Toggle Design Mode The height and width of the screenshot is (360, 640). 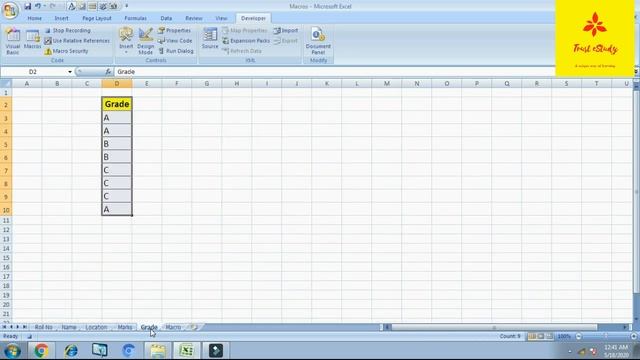click(146, 41)
